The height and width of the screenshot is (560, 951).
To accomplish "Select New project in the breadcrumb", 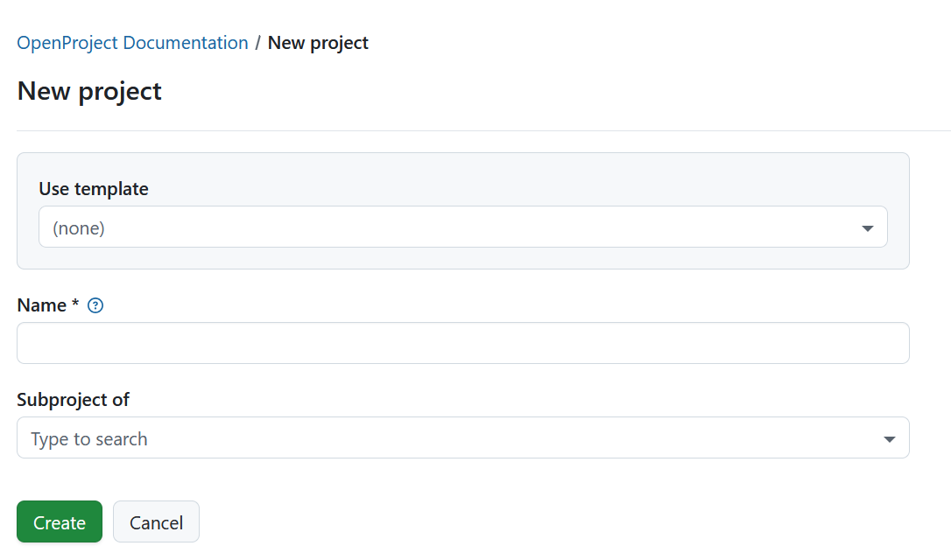I will pos(318,42).
